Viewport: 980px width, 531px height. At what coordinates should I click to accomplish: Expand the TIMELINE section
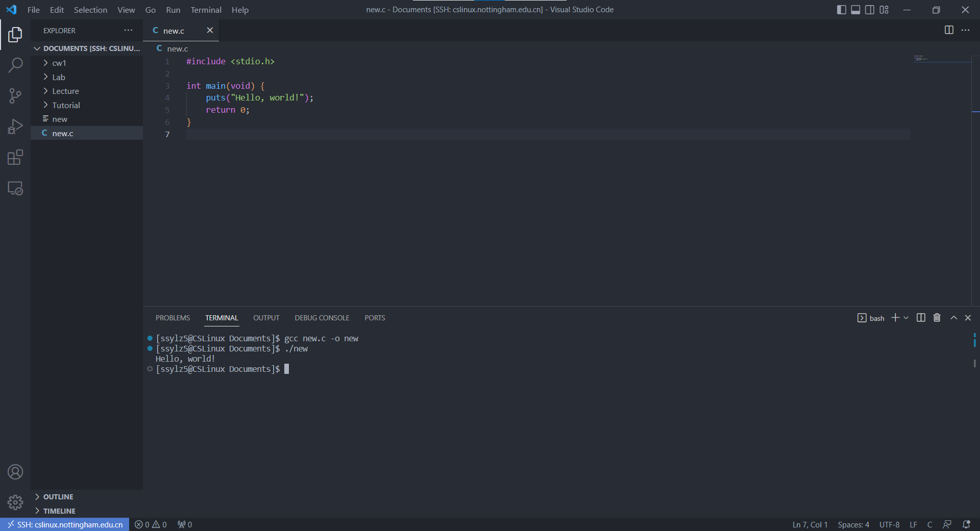coord(87,511)
